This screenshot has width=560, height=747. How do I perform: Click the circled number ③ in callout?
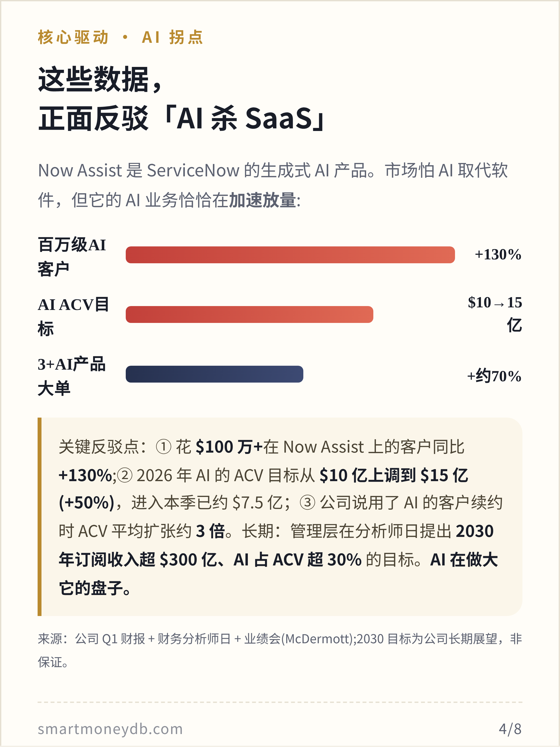coord(307,502)
